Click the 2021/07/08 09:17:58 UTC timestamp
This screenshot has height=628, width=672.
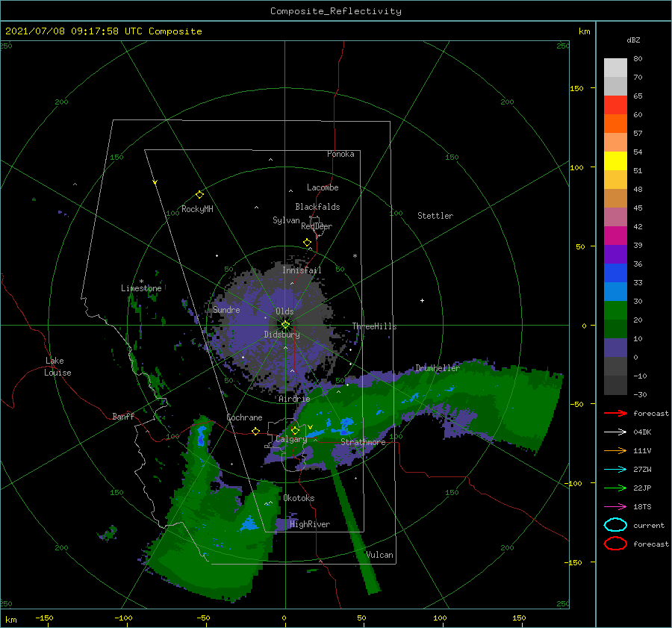pos(68,31)
